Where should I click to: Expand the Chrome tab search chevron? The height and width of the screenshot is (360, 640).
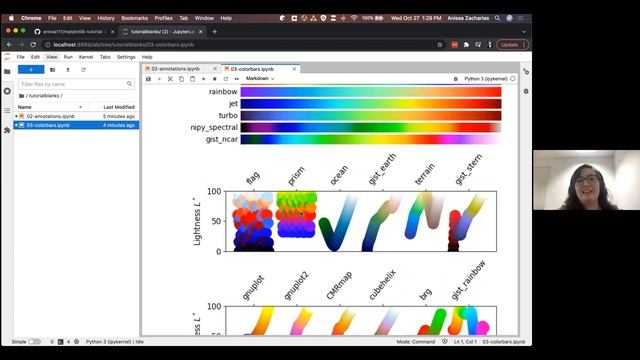(524, 31)
